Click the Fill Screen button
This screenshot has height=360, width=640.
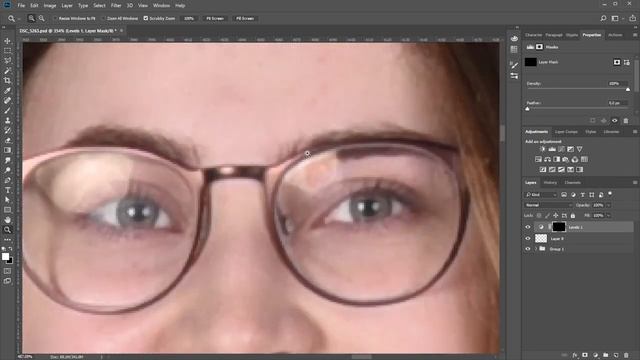point(245,18)
